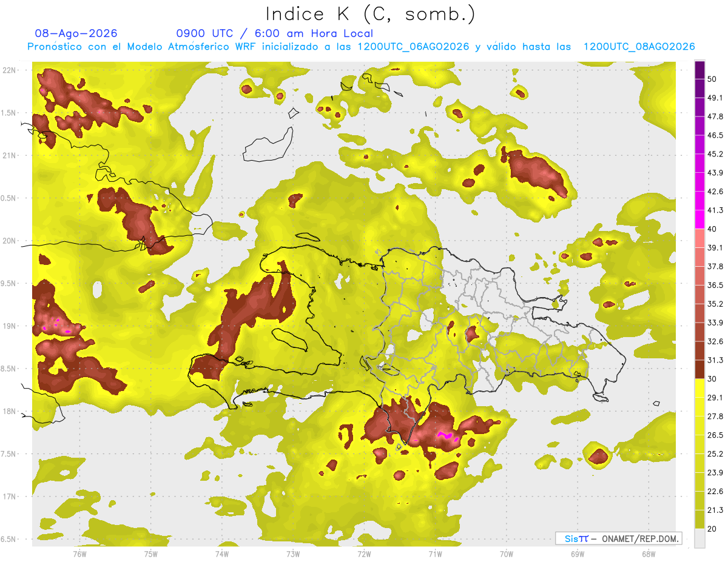The image size is (728, 562).
Task: Click colorbar value "41.3"
Action: (x=715, y=210)
